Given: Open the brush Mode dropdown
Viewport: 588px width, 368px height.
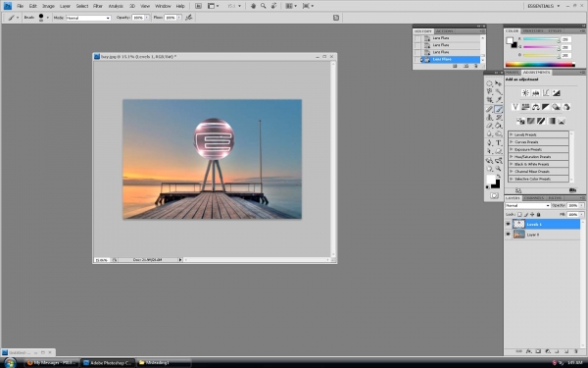Looking at the screenshot, I should tap(88, 18).
